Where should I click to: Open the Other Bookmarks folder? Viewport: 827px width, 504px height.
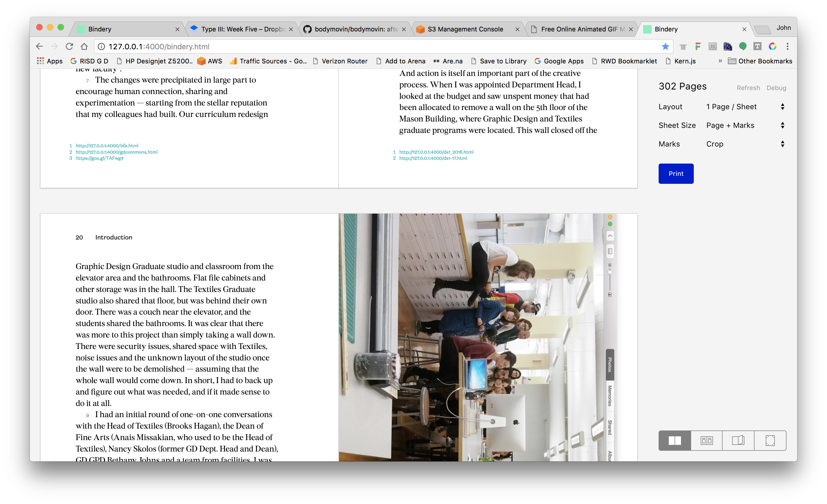point(760,61)
